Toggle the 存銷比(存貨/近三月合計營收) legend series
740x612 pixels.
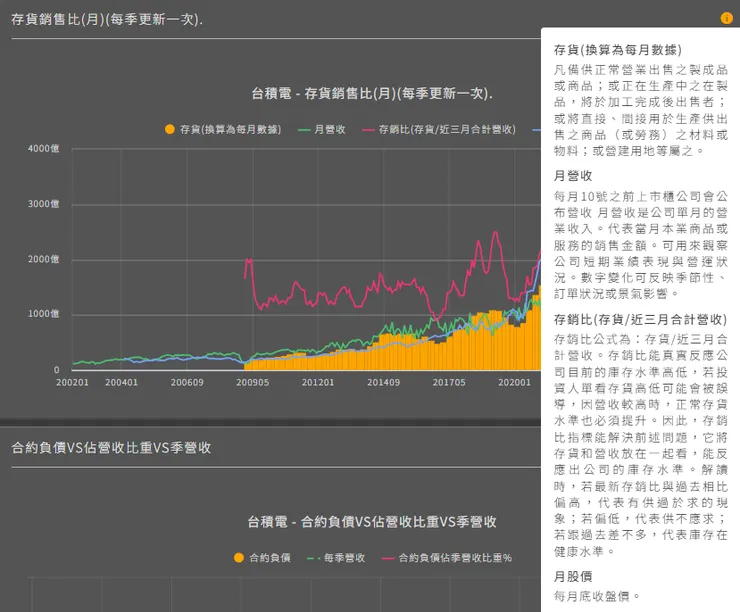(439, 129)
